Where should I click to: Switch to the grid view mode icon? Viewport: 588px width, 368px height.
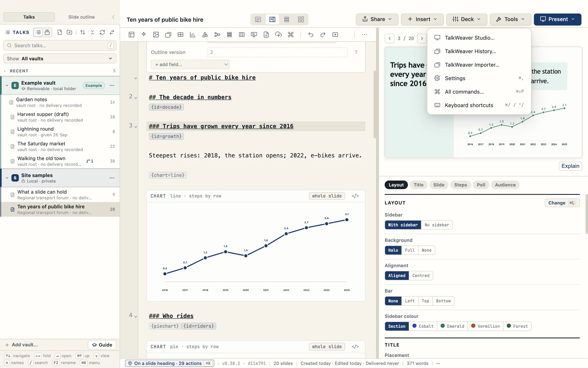(x=301, y=19)
